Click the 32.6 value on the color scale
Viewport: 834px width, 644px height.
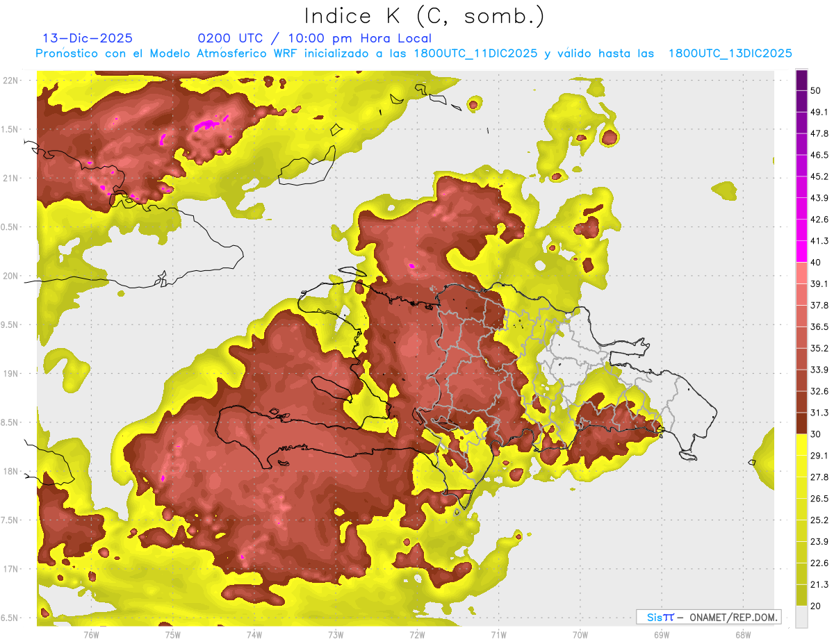819,391
